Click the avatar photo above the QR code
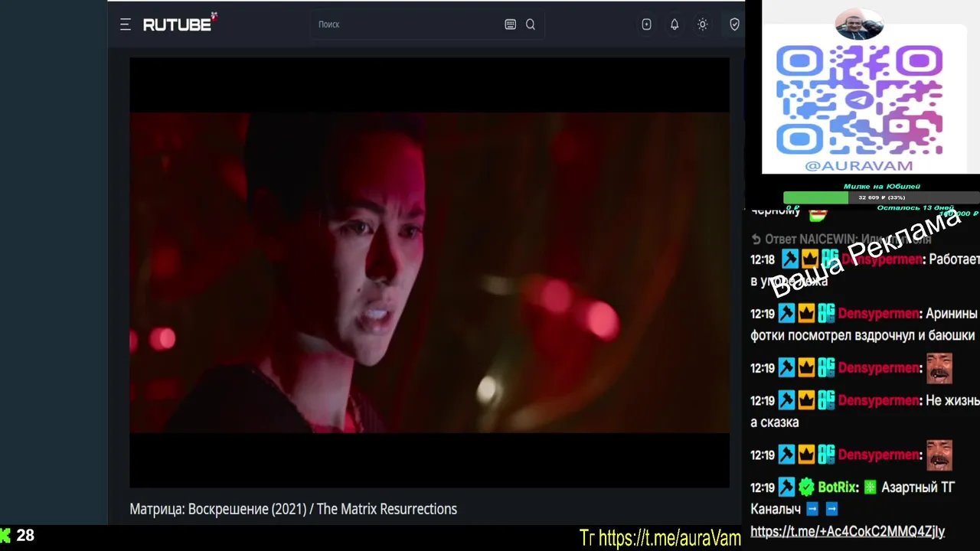Screen dimensions: 980x551 859,24
